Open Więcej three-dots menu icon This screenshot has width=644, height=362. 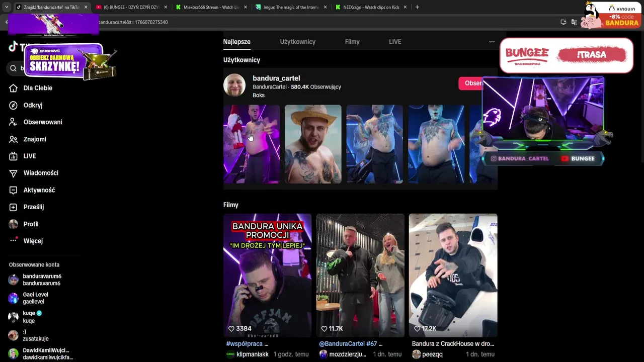[14, 240]
